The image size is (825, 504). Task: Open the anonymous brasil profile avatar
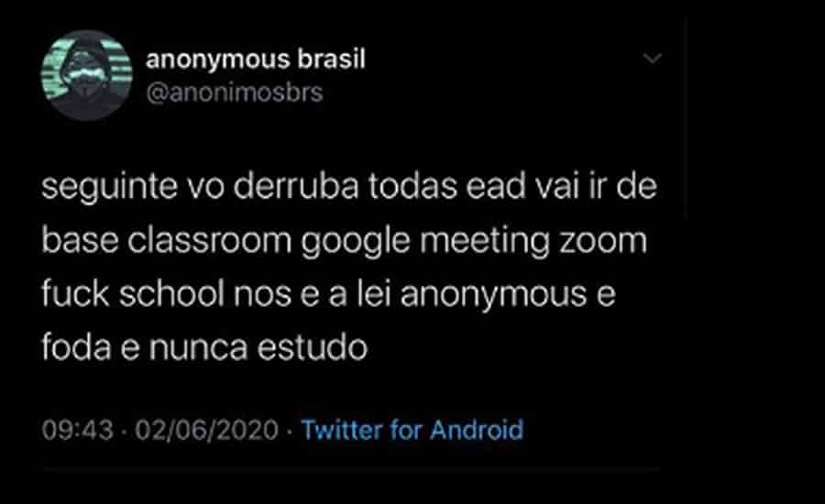[86, 75]
